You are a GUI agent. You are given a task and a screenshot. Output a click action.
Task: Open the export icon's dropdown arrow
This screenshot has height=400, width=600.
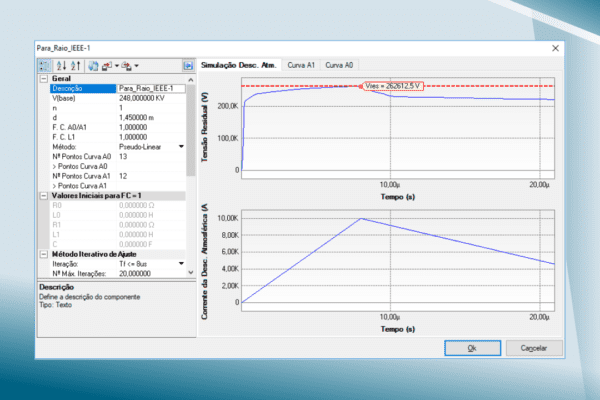[x=117, y=66]
